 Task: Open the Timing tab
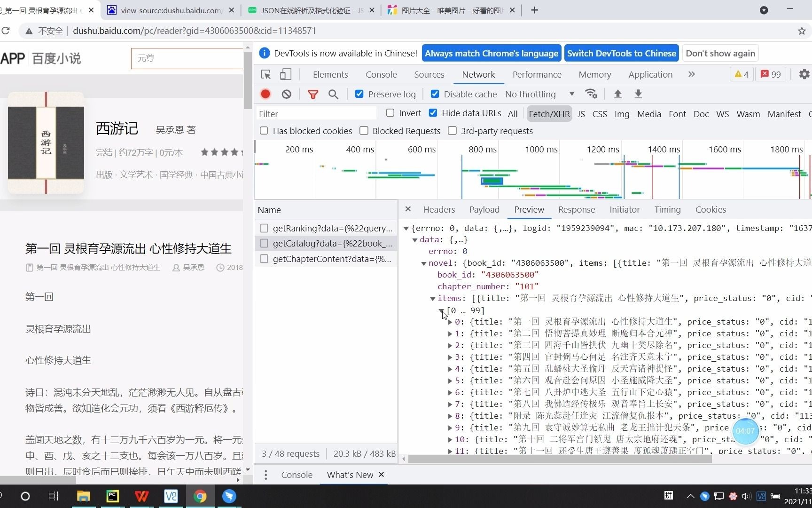coord(667,209)
